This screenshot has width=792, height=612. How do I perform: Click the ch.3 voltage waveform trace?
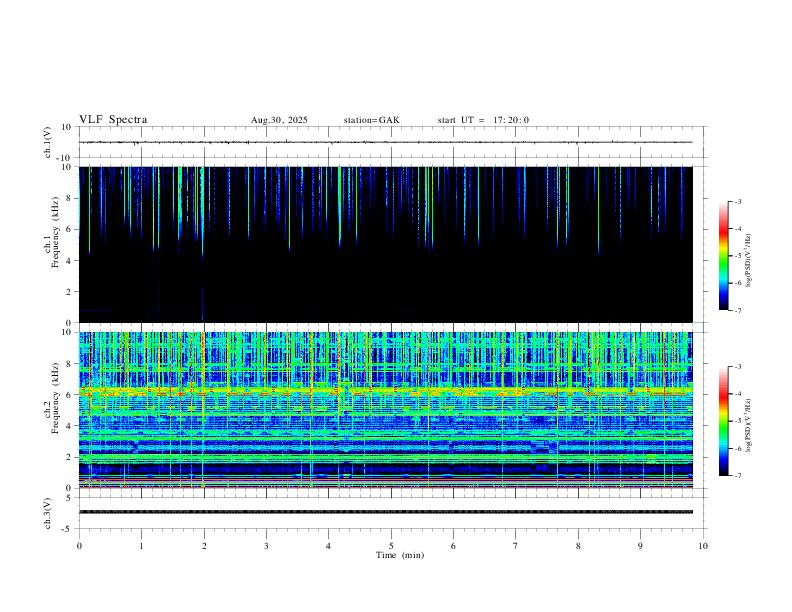(x=386, y=512)
